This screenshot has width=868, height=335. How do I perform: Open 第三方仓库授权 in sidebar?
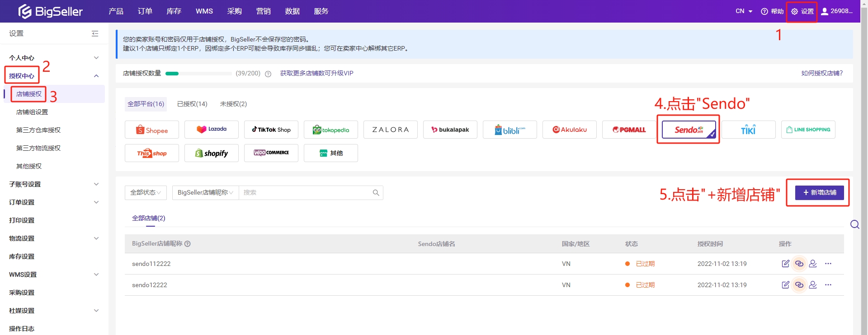(x=38, y=130)
